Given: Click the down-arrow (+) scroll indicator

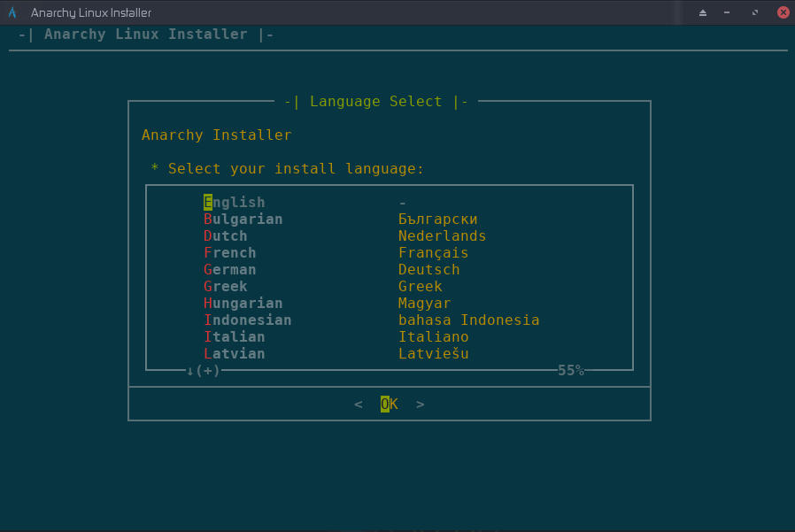Looking at the screenshot, I should pos(202,371).
